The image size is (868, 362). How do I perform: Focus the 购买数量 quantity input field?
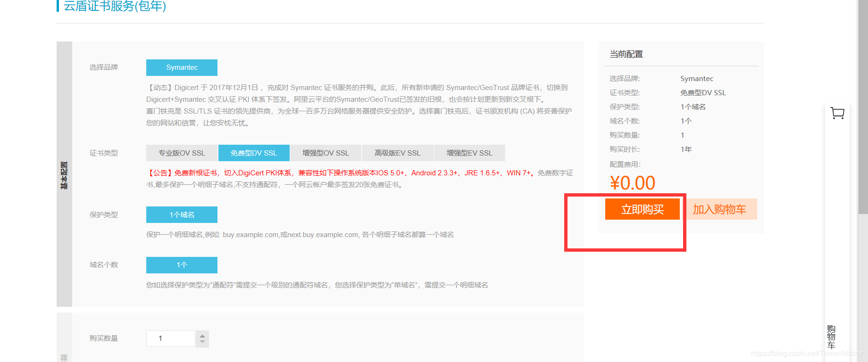[x=170, y=338]
